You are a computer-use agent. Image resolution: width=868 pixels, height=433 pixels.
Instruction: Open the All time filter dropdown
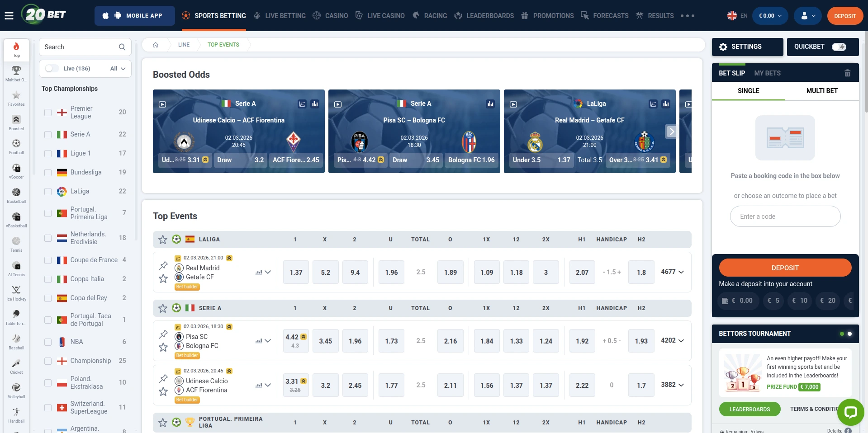[x=118, y=69]
